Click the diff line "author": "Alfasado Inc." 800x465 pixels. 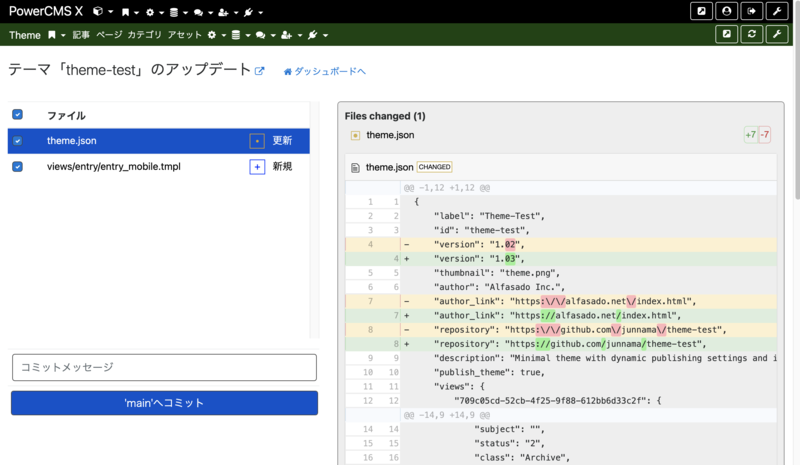(x=561, y=287)
